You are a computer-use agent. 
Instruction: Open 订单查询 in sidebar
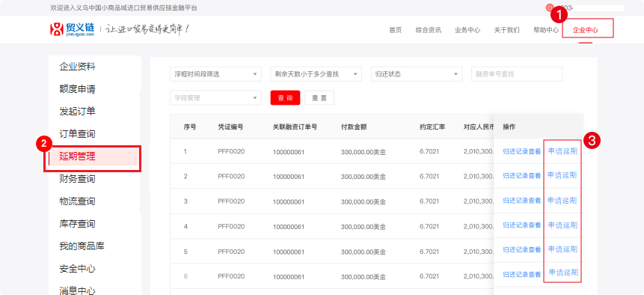(77, 134)
